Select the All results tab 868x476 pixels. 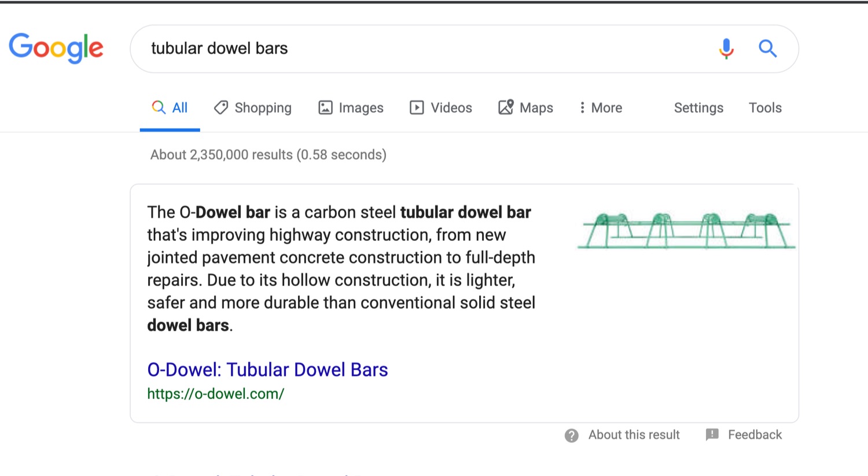pyautogui.click(x=170, y=108)
